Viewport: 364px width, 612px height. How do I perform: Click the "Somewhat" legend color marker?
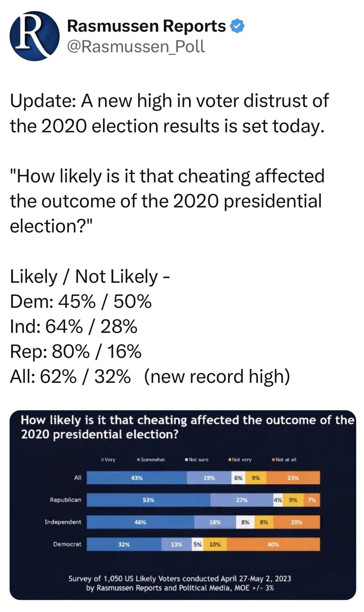click(139, 460)
